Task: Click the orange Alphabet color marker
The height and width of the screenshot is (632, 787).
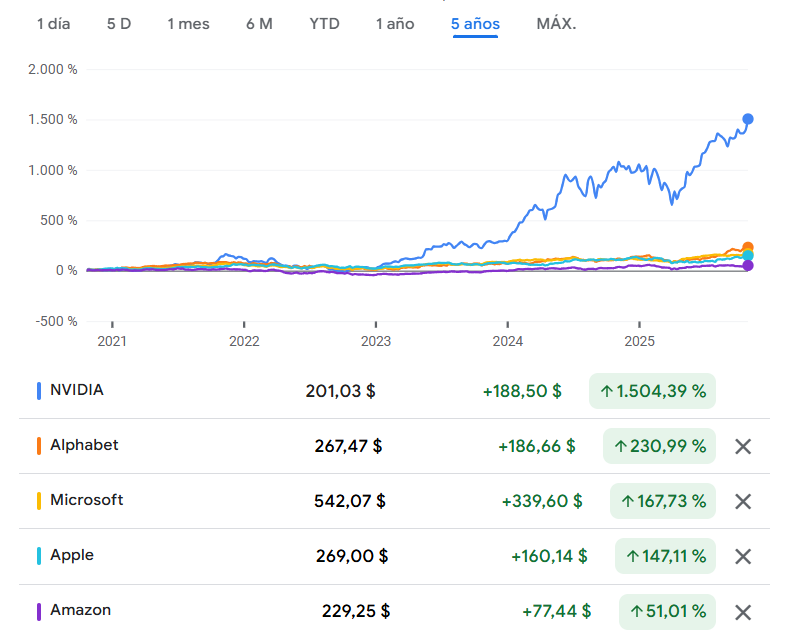Action: [38, 446]
